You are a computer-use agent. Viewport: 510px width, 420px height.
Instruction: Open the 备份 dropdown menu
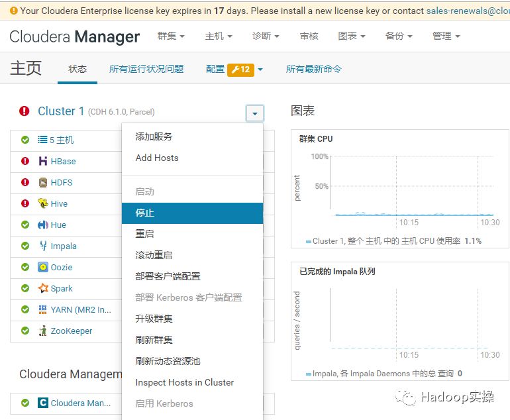399,36
